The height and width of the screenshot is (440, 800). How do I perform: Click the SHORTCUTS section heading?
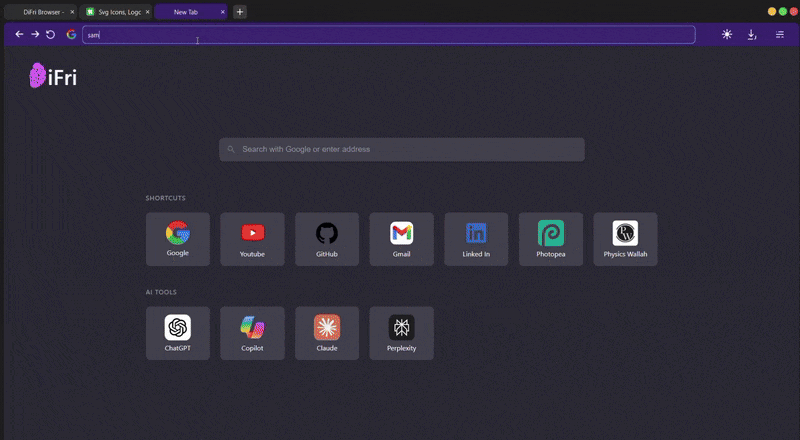point(165,198)
